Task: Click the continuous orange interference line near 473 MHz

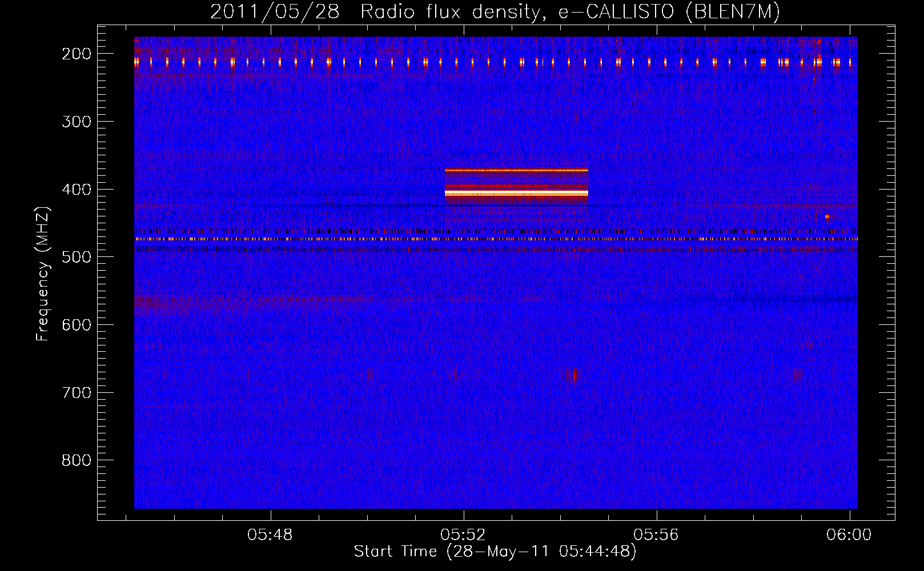Action: pos(496,239)
